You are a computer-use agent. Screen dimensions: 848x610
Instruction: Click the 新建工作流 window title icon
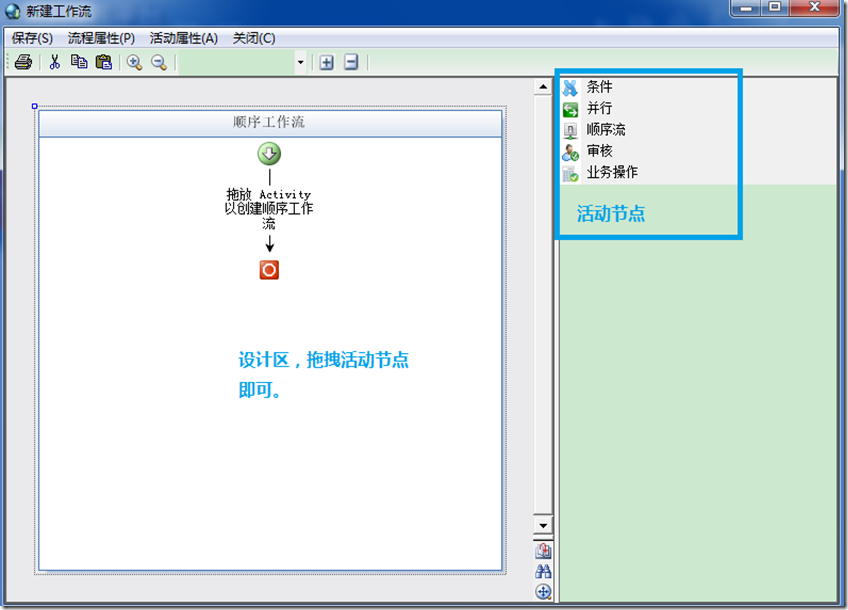click(x=12, y=11)
